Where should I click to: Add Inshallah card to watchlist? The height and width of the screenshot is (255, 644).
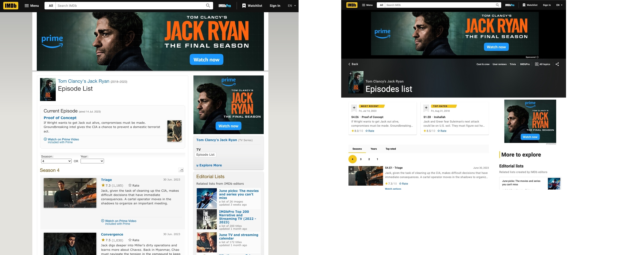tap(426, 108)
